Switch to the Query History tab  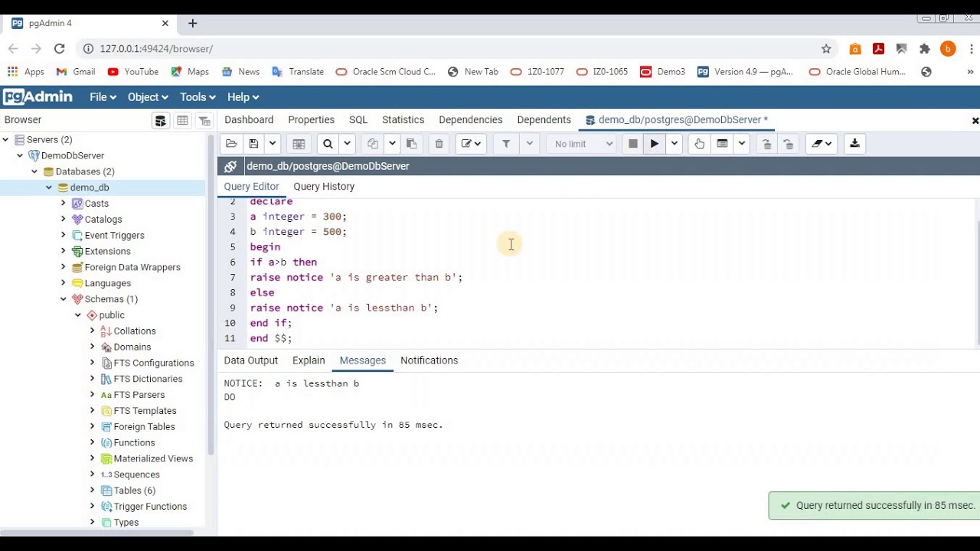324,187
